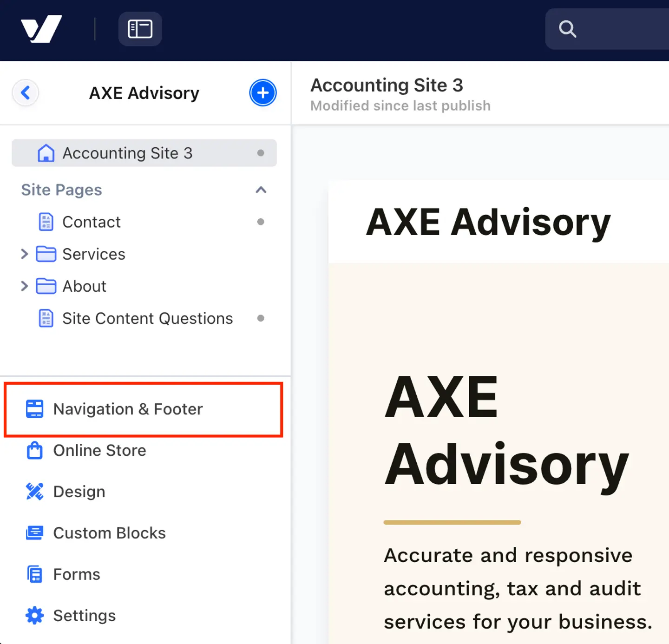Open the Contact page

[91, 222]
